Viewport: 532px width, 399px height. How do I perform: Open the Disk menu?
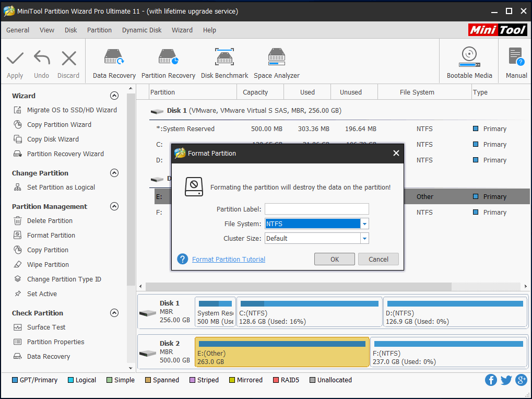(70, 30)
